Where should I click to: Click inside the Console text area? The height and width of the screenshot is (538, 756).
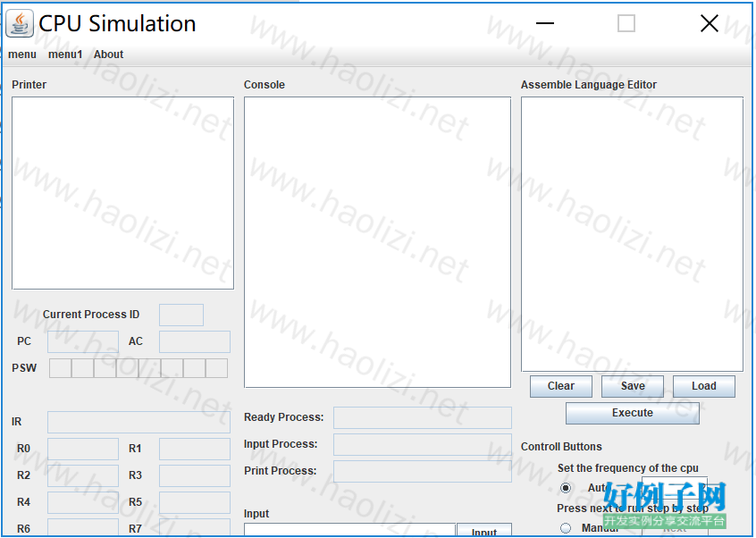coord(377,241)
